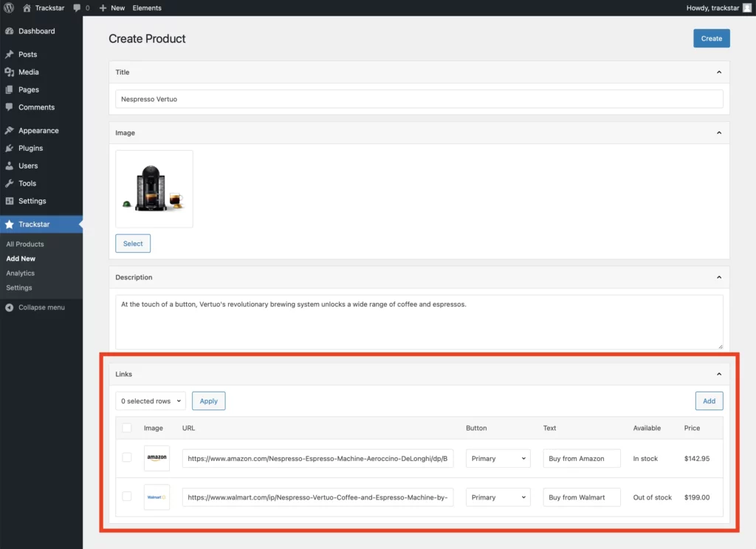This screenshot has height=549, width=756.
Task: Click the URL column header
Action: 188,428
